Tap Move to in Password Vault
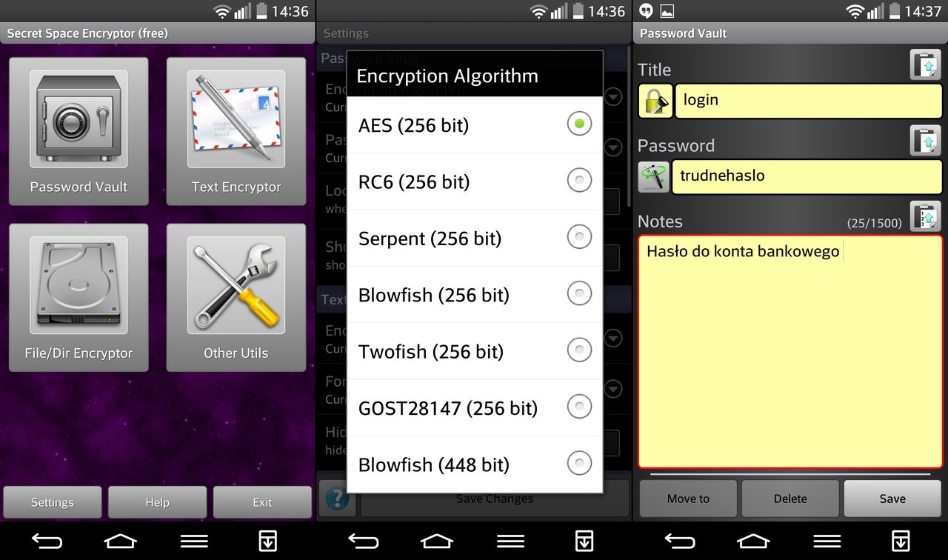The height and width of the screenshot is (560, 948). click(688, 499)
